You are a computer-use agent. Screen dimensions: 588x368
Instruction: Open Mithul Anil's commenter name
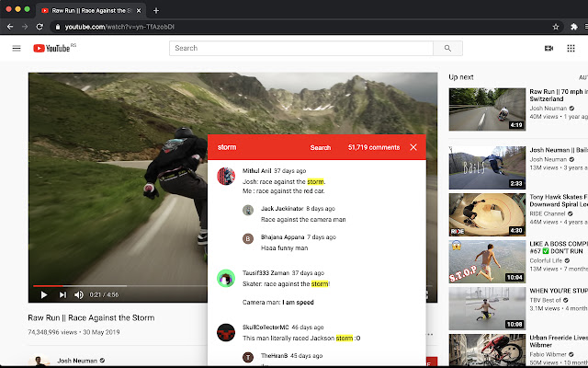coord(256,171)
